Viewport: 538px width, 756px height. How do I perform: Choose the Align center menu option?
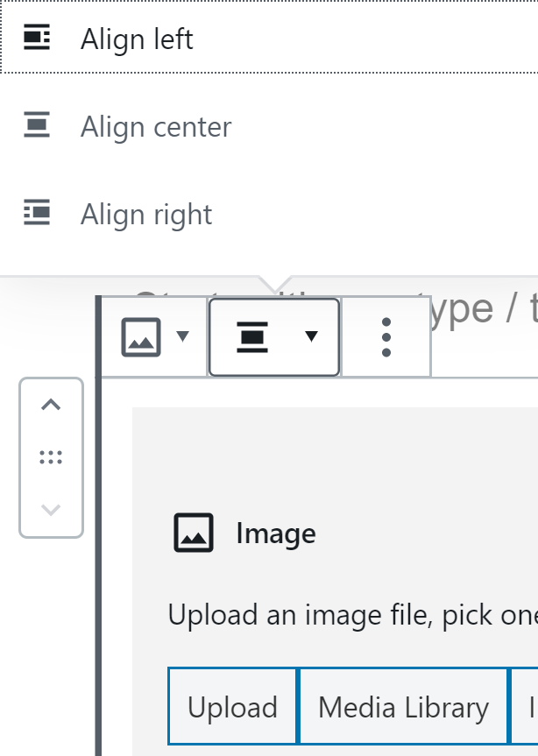pyautogui.click(x=269, y=126)
